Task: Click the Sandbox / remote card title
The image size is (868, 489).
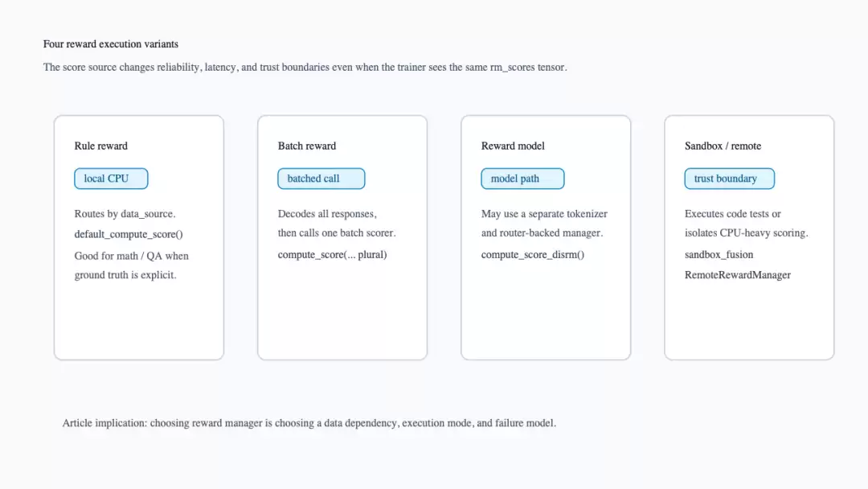Action: pyautogui.click(x=723, y=146)
